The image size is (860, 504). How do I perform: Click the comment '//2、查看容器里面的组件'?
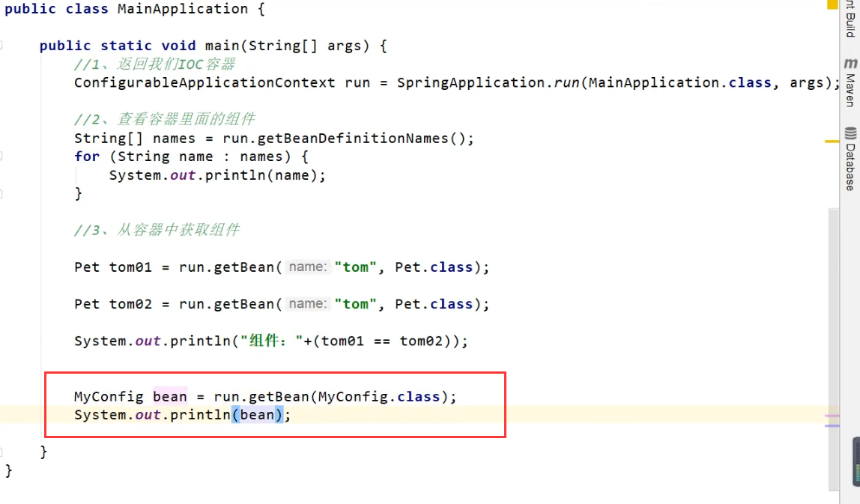(165, 119)
